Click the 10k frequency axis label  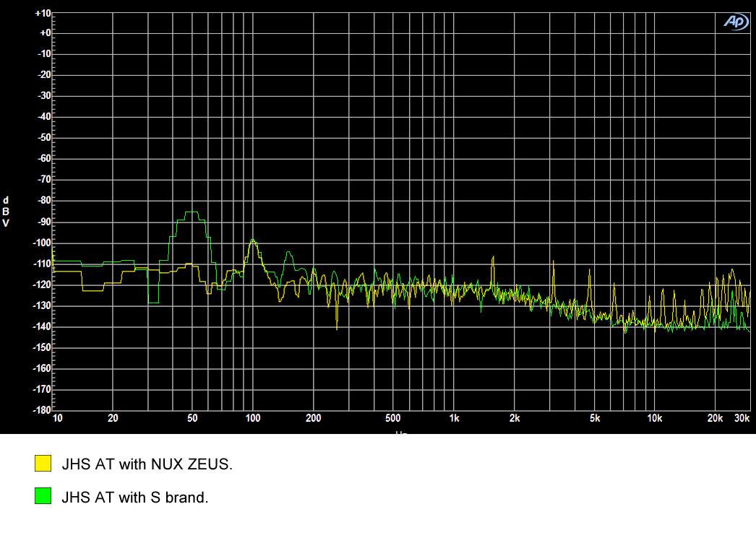click(x=655, y=419)
